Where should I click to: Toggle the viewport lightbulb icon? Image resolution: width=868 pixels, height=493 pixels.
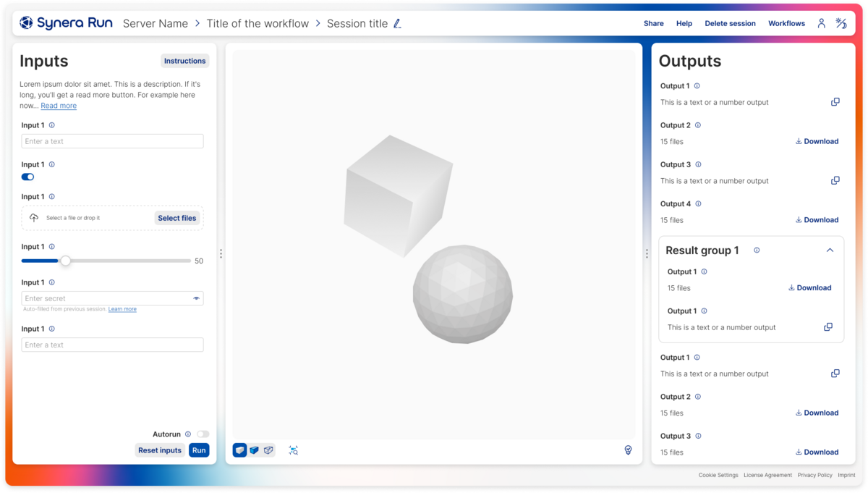click(x=628, y=450)
